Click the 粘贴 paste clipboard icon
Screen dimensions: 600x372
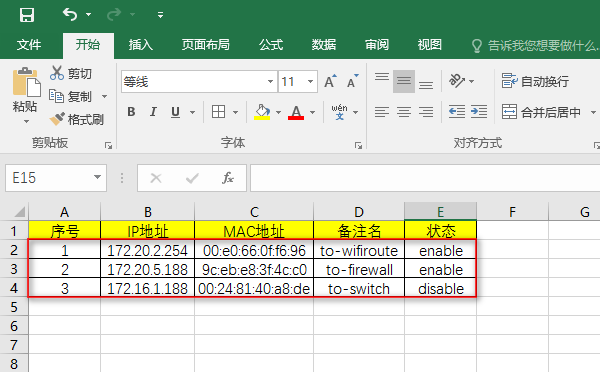[26, 82]
